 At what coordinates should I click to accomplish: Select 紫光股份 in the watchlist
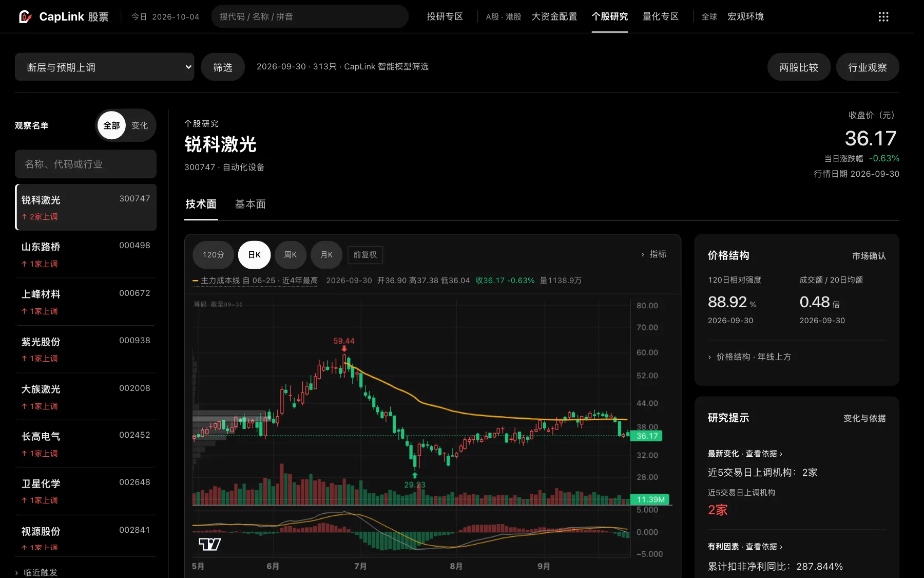86,349
